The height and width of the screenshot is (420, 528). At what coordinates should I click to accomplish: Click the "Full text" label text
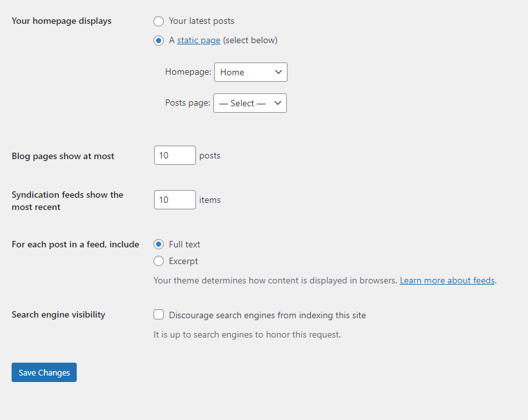tap(184, 244)
